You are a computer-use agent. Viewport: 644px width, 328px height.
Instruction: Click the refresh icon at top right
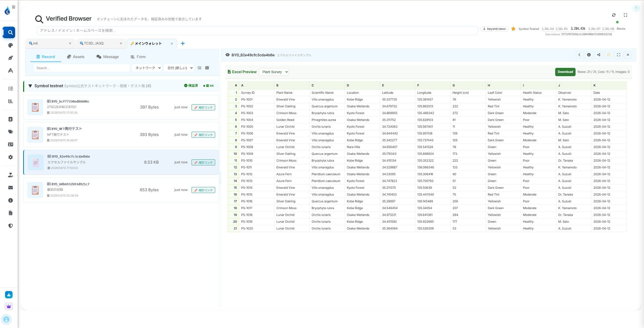coord(614,15)
